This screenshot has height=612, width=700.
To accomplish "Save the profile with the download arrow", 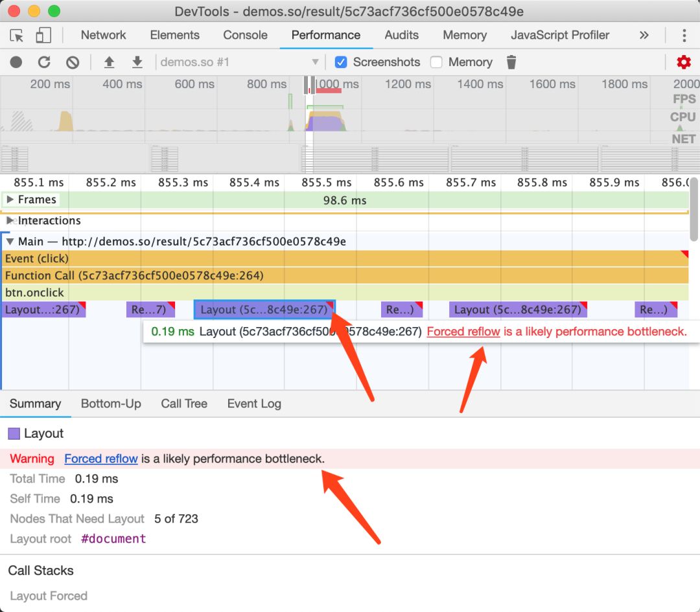I will coord(137,62).
